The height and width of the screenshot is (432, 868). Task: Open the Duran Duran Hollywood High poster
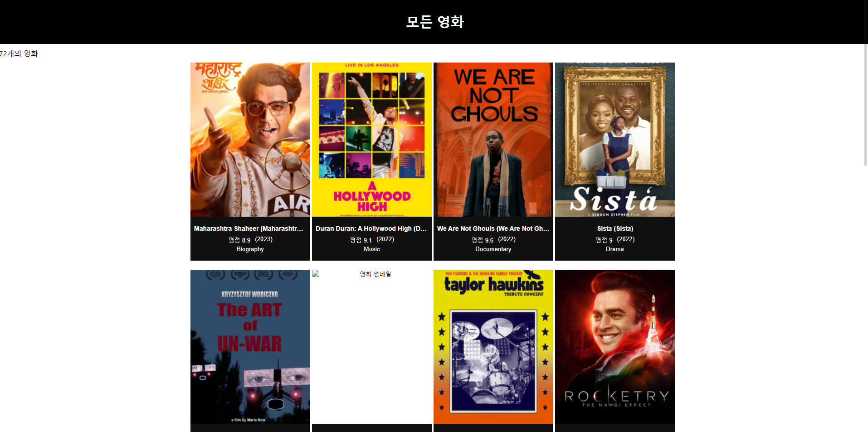tap(372, 140)
